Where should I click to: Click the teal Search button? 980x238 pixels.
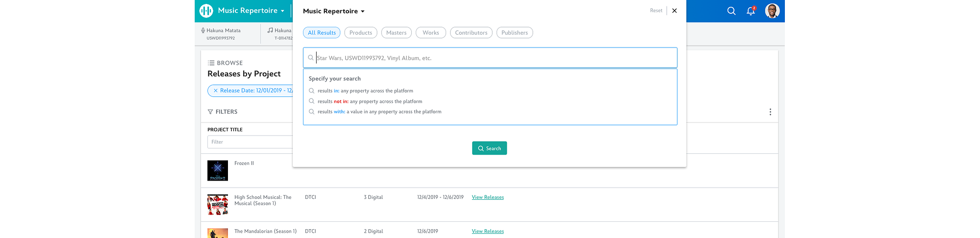489,148
